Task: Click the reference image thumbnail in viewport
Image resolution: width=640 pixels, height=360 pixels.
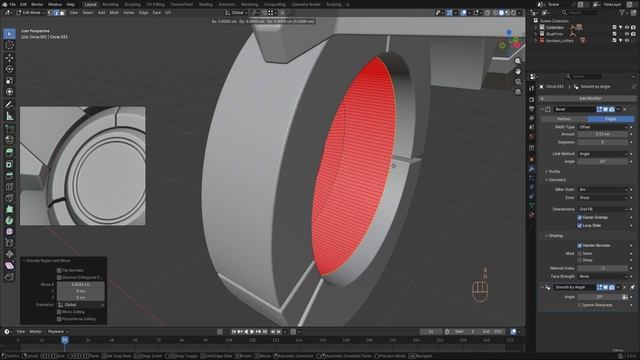Action: click(x=83, y=166)
